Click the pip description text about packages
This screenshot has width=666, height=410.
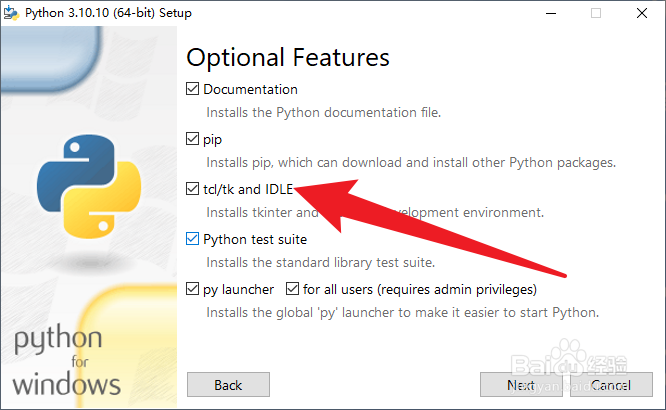click(x=411, y=163)
